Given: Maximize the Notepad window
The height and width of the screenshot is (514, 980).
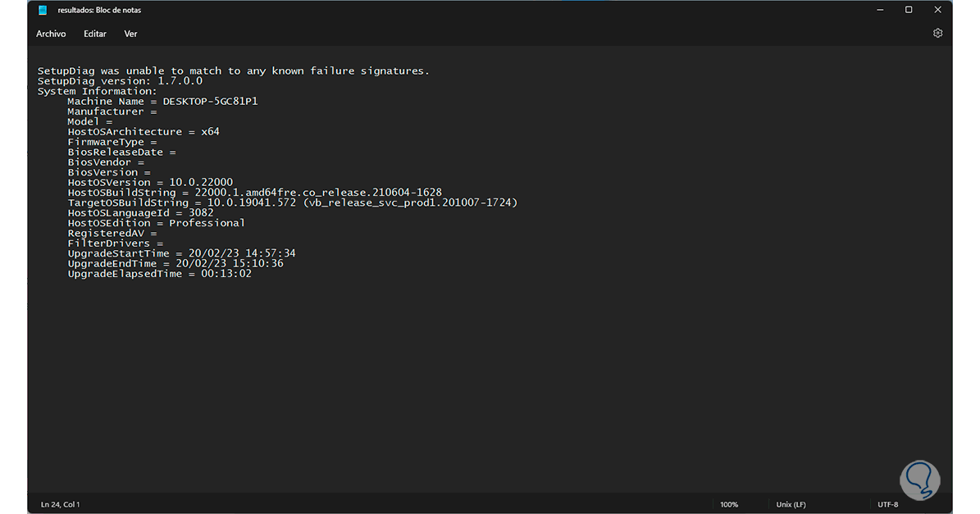Looking at the screenshot, I should click(909, 10).
